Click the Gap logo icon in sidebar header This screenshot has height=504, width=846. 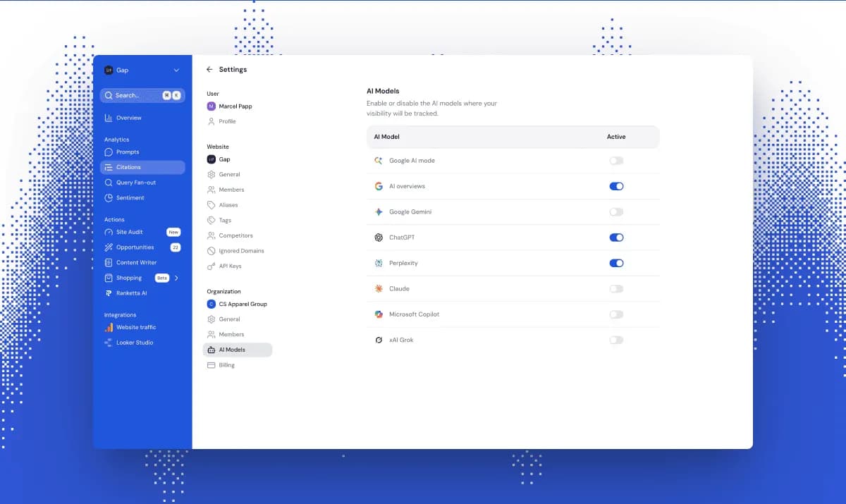[109, 70]
